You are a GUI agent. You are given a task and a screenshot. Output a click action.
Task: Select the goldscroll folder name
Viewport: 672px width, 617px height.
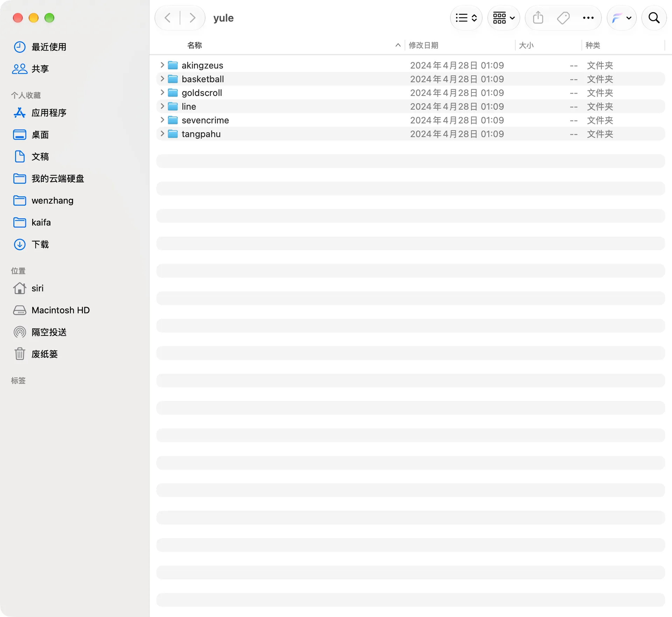tap(202, 93)
